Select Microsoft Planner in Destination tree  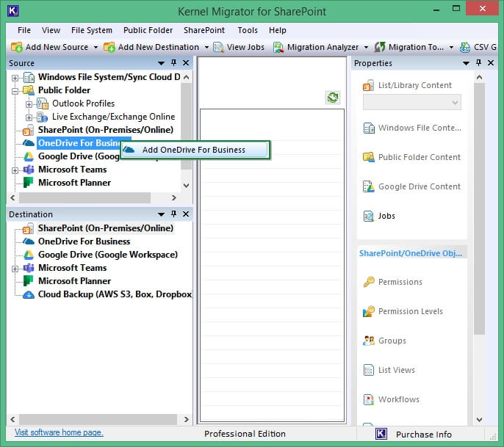(x=75, y=281)
